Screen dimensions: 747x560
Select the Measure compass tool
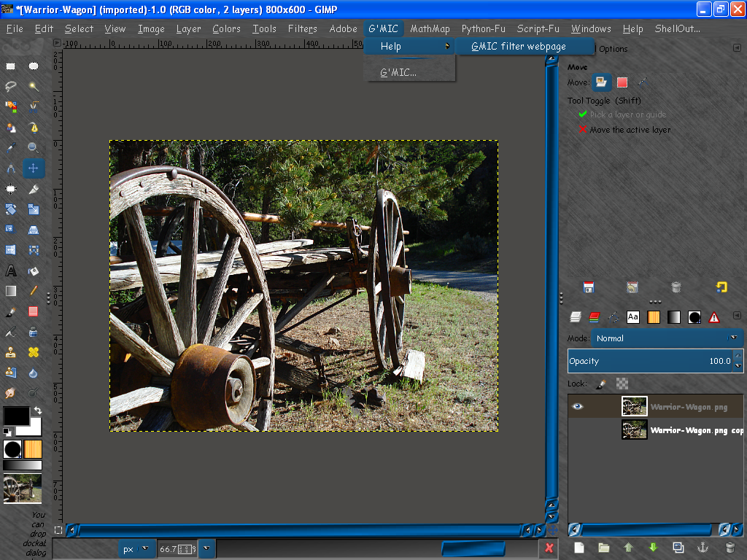coord(10,168)
